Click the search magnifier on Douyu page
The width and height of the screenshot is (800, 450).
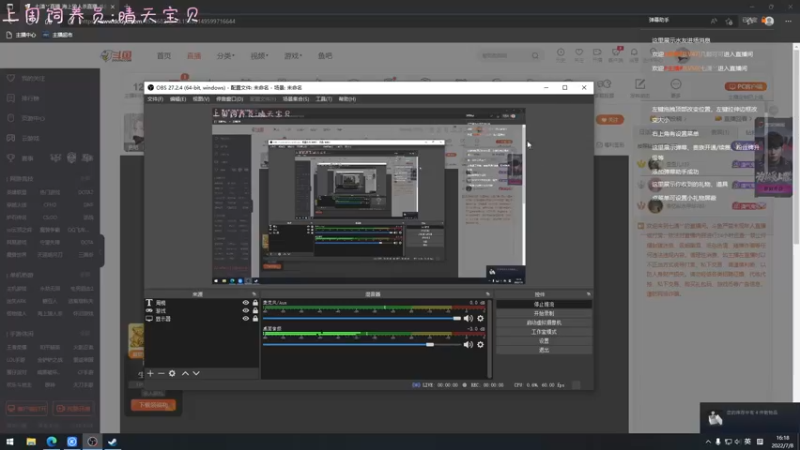point(535,56)
